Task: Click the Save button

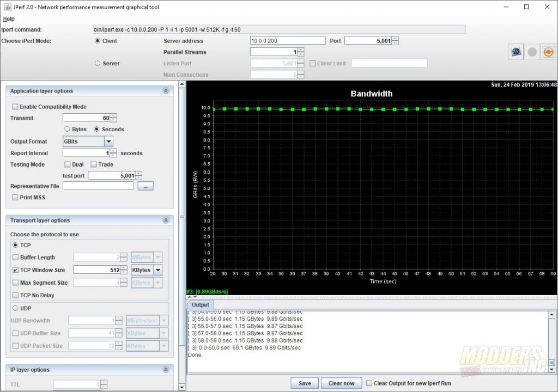Action: (x=305, y=383)
